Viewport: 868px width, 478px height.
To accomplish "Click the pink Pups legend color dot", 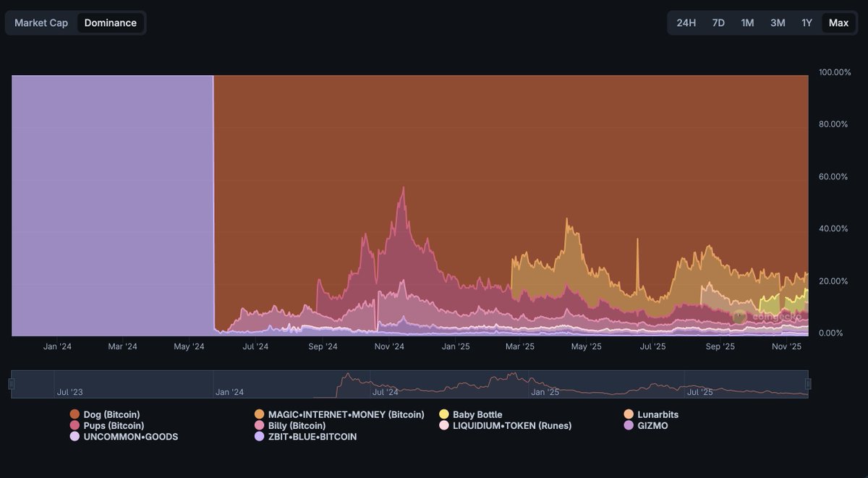I will click(x=75, y=425).
